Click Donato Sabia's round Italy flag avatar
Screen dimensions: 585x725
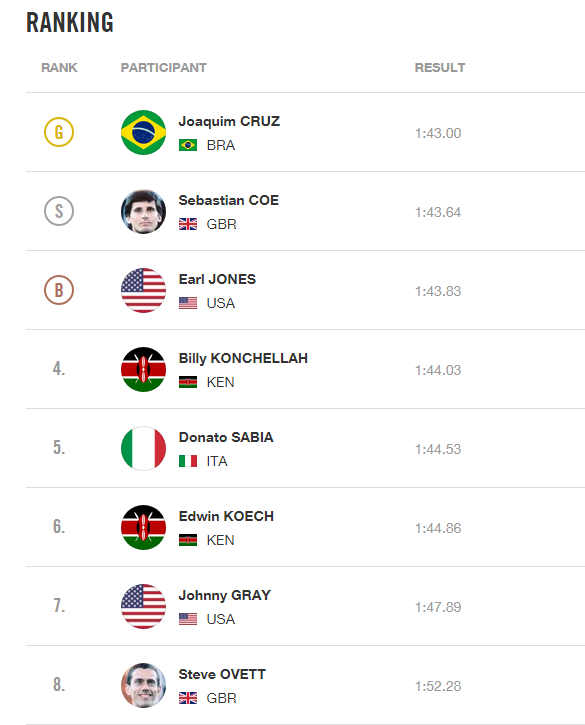143,449
